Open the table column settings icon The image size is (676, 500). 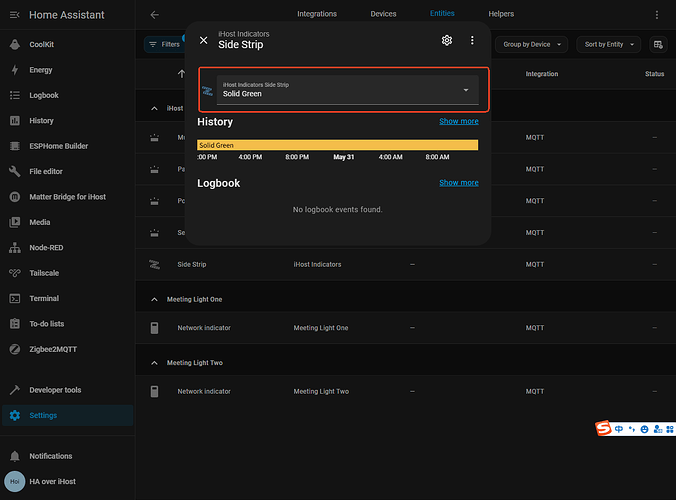pos(658,44)
